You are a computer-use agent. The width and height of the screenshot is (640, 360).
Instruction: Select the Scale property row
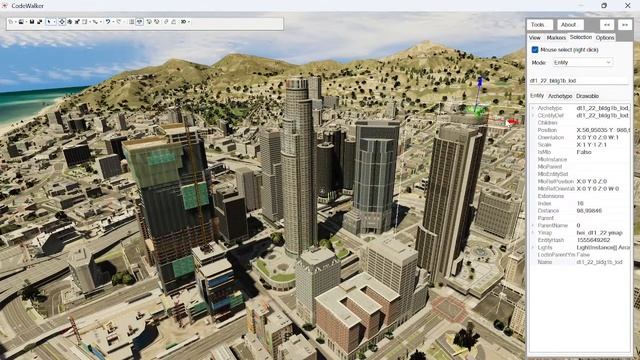[x=580, y=145]
